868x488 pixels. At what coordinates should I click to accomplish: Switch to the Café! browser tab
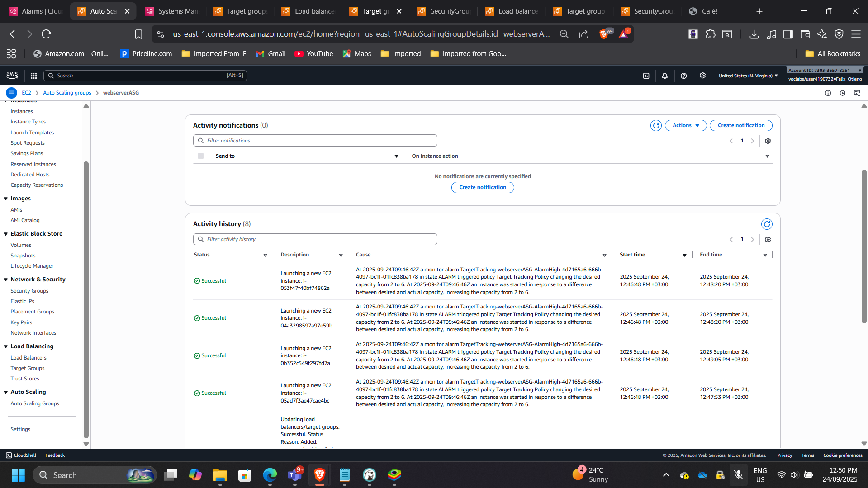click(709, 11)
